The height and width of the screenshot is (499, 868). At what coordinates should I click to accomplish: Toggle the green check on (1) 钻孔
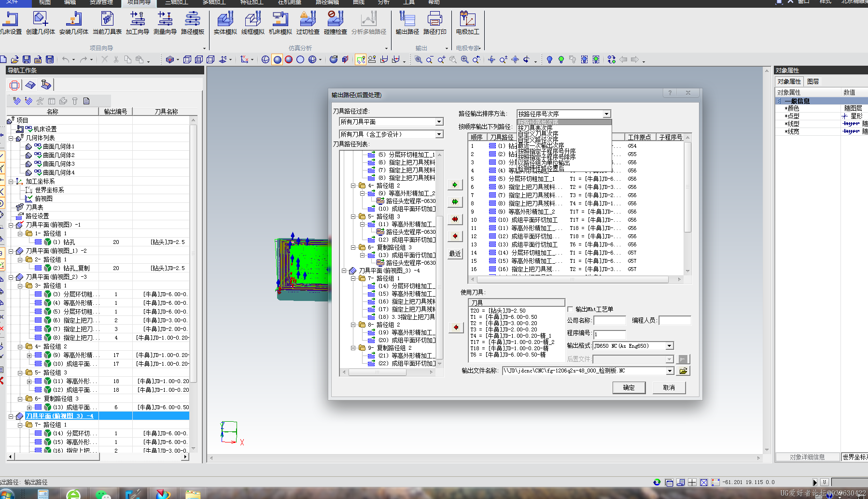point(48,242)
